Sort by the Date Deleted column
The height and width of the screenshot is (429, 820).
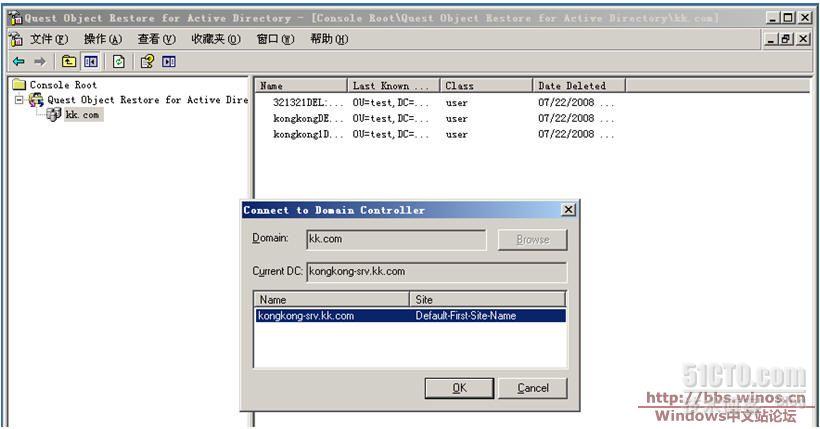578,86
